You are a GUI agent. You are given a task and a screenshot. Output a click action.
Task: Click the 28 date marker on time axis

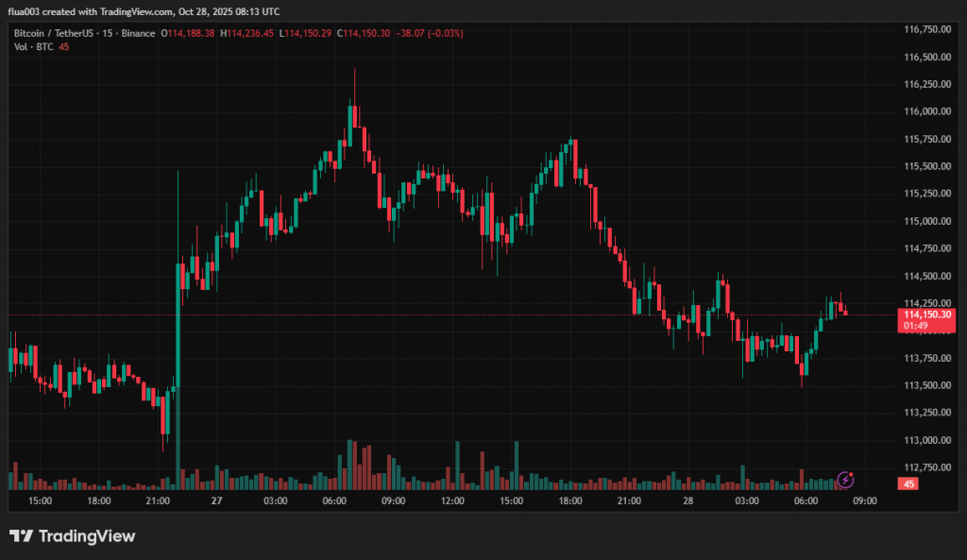pyautogui.click(x=687, y=501)
